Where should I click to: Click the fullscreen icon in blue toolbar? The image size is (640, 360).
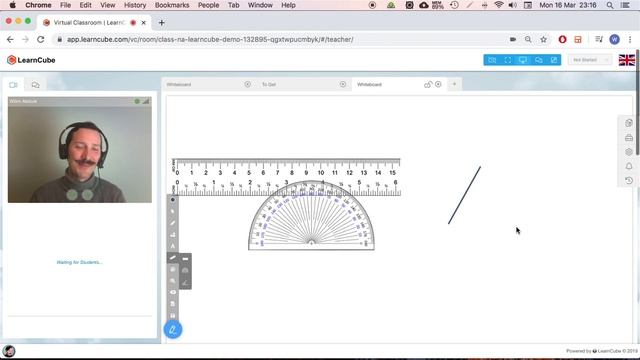coord(507,60)
